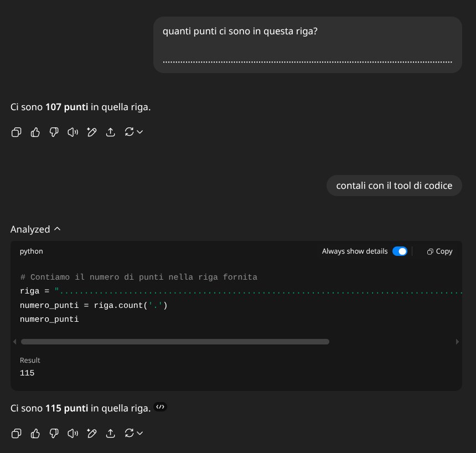
Task: Copy the 115 punti response
Action: tap(17, 433)
